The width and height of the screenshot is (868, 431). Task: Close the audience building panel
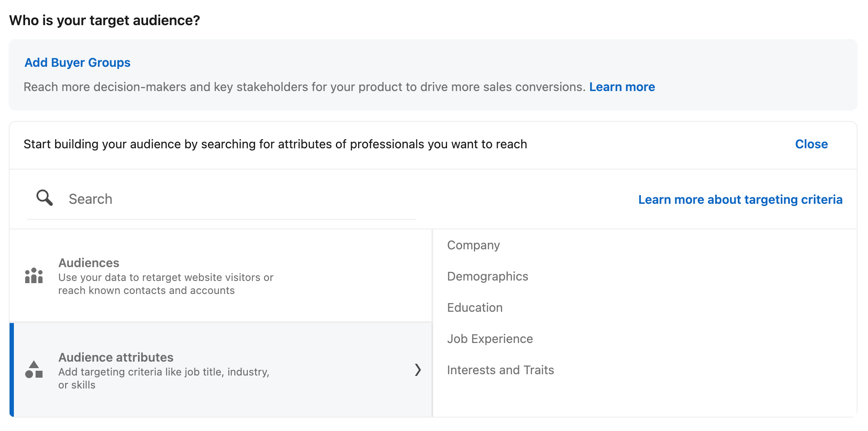(811, 144)
